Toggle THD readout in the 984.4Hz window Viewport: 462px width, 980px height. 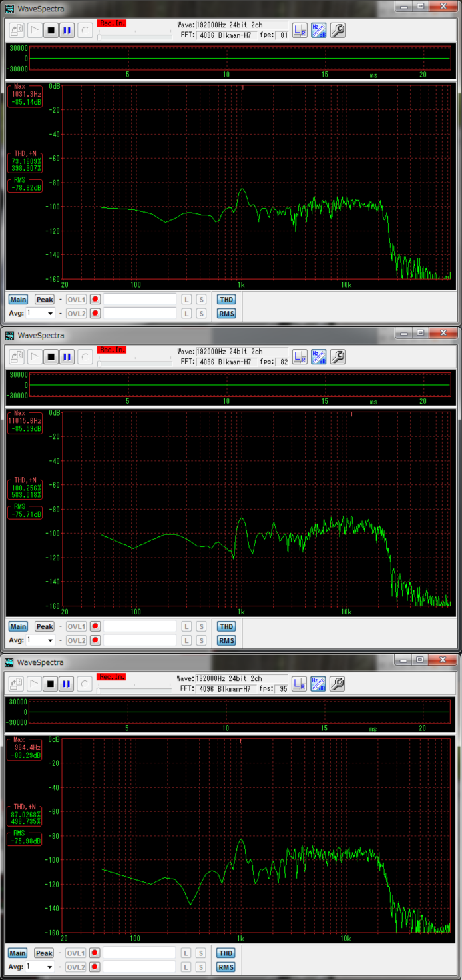(x=226, y=953)
